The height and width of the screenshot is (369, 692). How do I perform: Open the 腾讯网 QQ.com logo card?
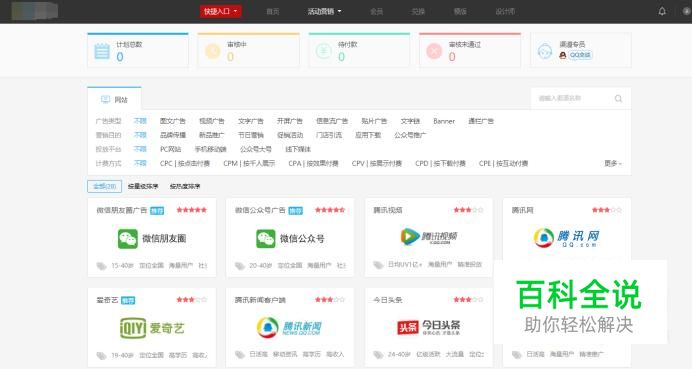coord(566,238)
